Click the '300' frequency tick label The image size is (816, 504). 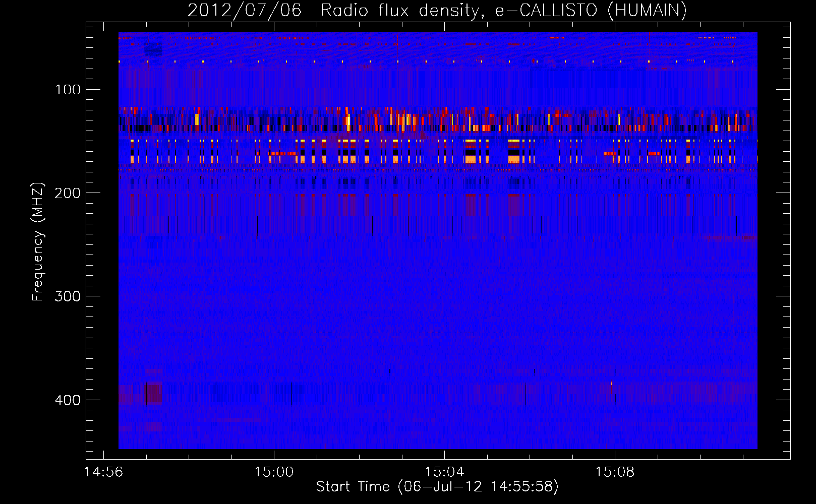[x=68, y=296]
